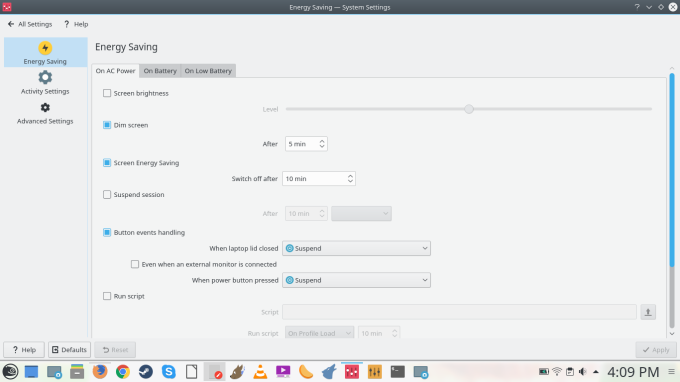Open the Suspend session action dropdown
680x382 pixels.
(x=361, y=213)
